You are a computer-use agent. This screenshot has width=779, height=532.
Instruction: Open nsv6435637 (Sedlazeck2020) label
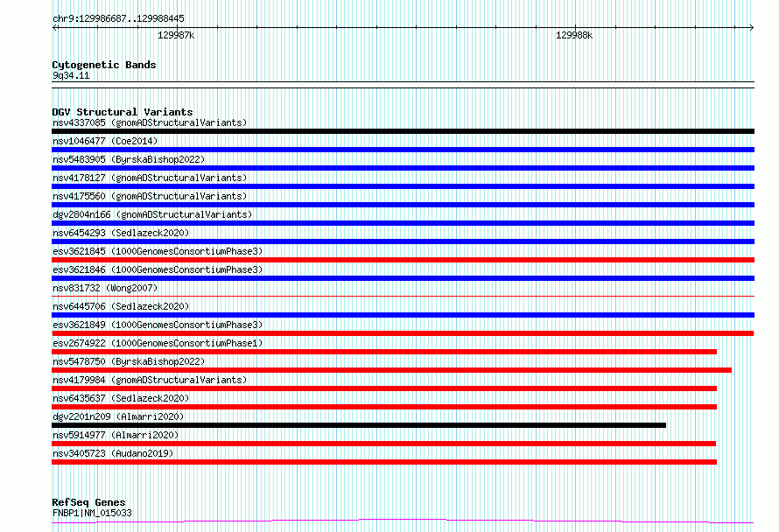click(121, 398)
